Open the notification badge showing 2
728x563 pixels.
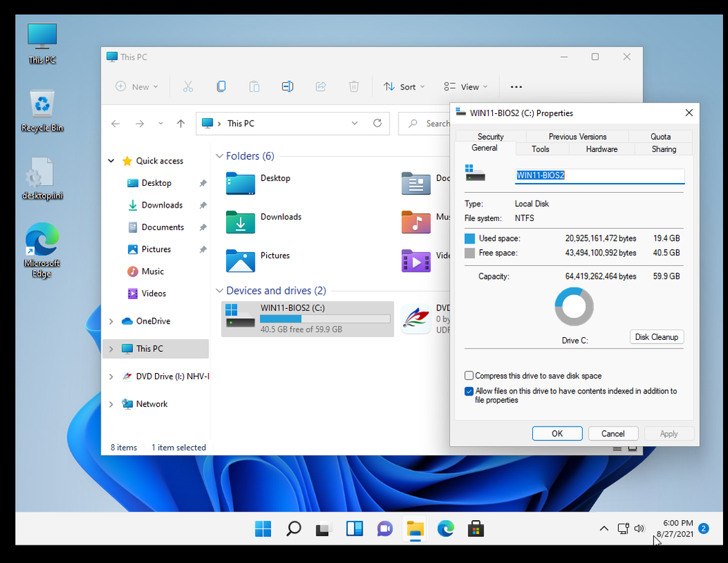(703, 529)
